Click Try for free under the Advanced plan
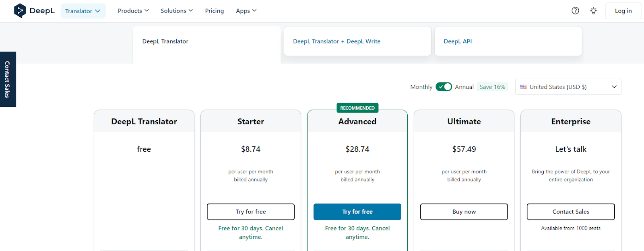This screenshot has height=251, width=644. 357,212
